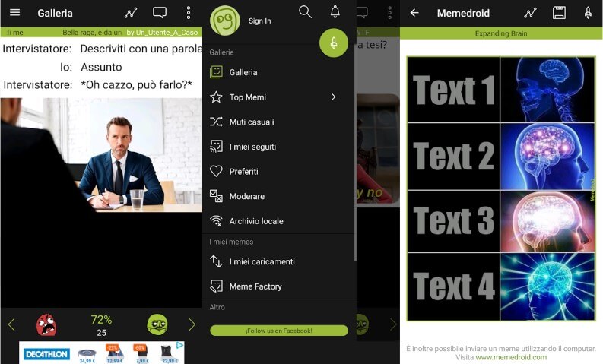603x364 pixels.
Task: Click the wifi-off icon beside Archivio locale
Action: (216, 220)
